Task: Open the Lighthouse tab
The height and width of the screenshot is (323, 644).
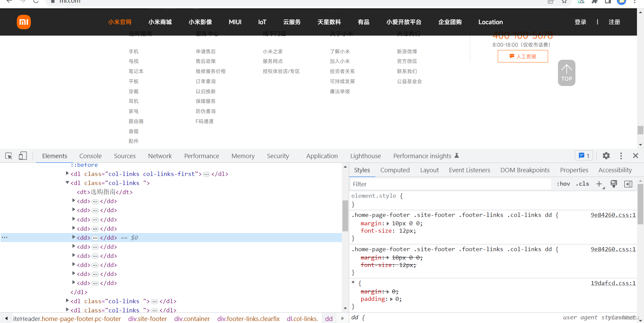Action: (x=366, y=156)
